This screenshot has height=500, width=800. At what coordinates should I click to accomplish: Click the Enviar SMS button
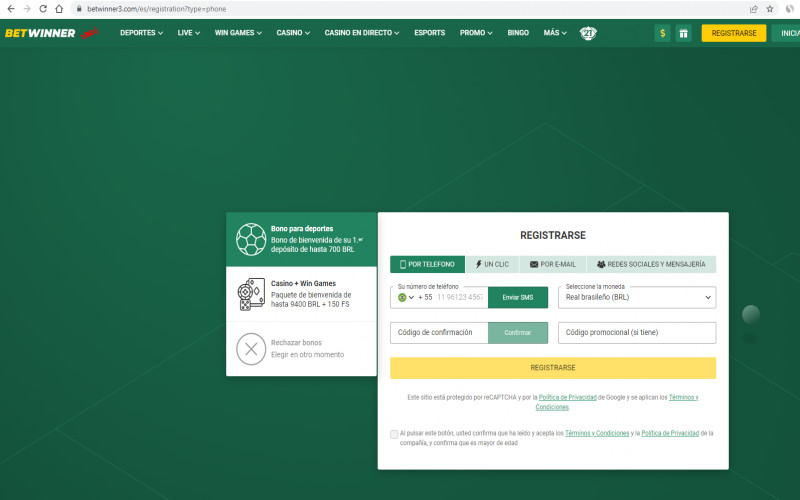pyautogui.click(x=518, y=297)
